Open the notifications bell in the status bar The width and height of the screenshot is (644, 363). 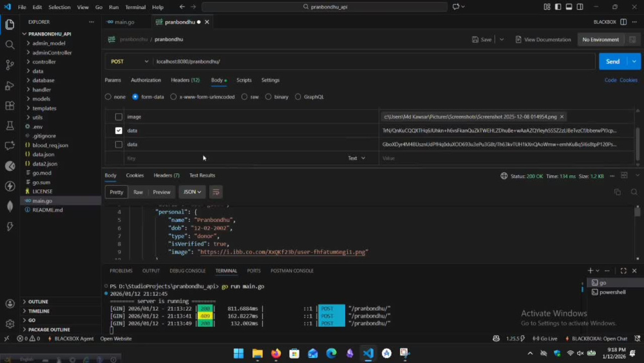click(x=637, y=338)
